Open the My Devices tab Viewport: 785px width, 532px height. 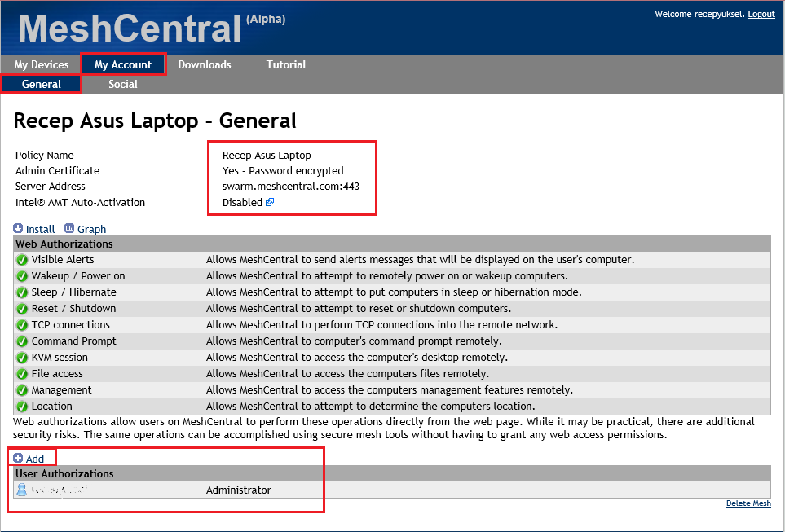pos(41,64)
